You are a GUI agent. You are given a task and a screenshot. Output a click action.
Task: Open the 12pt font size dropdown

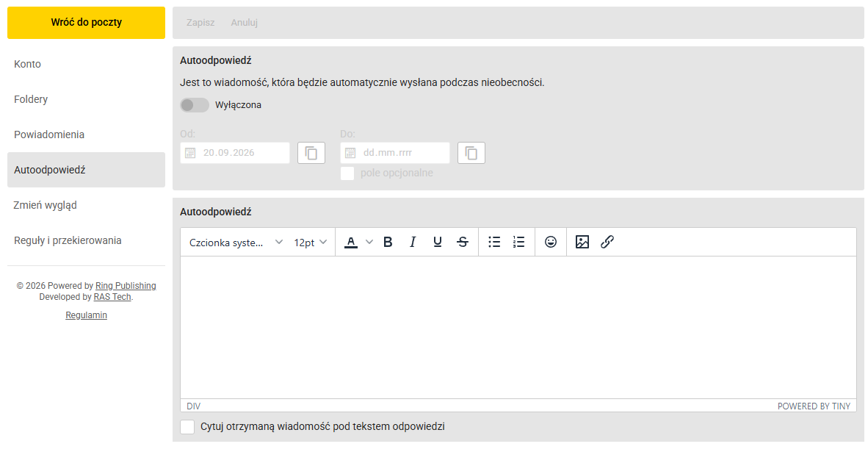[x=311, y=242]
